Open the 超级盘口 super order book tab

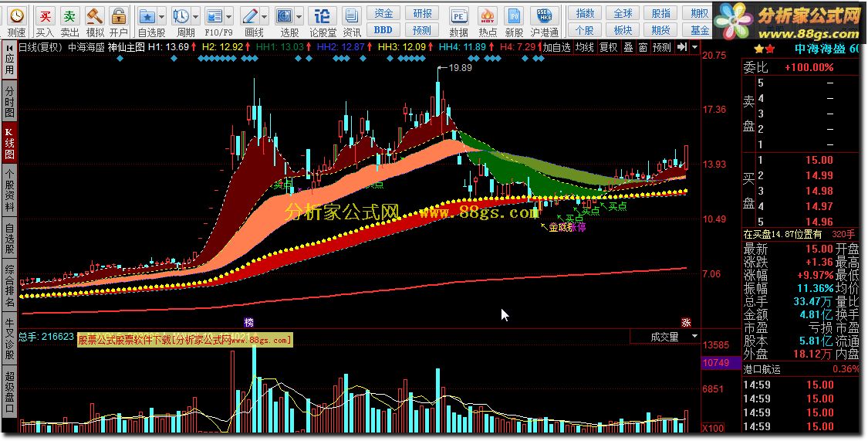tap(9, 392)
